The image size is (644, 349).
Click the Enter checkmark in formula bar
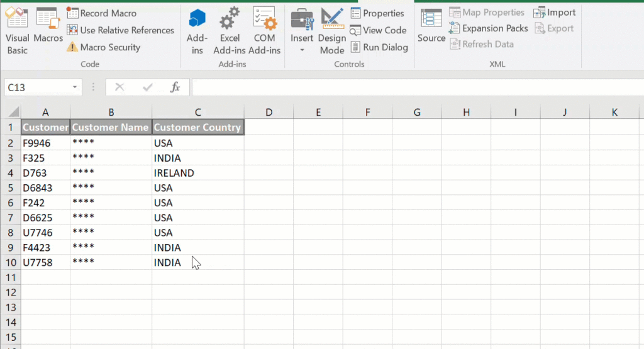click(x=147, y=87)
